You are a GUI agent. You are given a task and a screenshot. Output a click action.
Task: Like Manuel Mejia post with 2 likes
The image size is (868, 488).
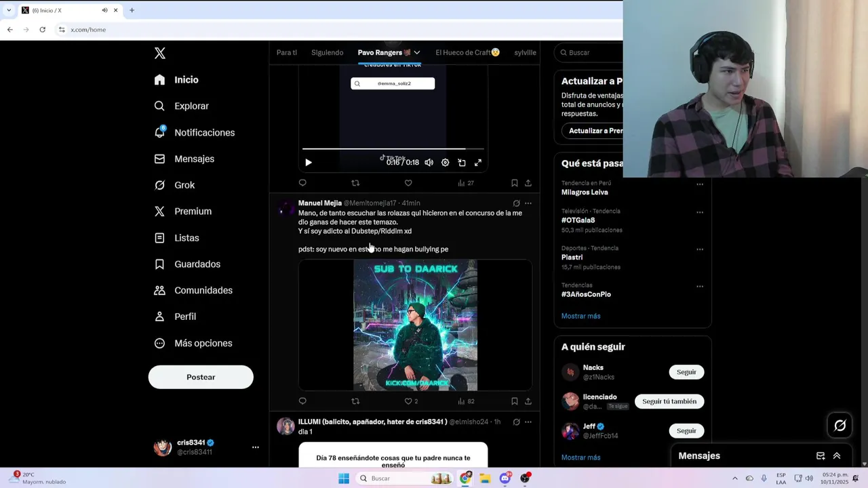click(411, 401)
